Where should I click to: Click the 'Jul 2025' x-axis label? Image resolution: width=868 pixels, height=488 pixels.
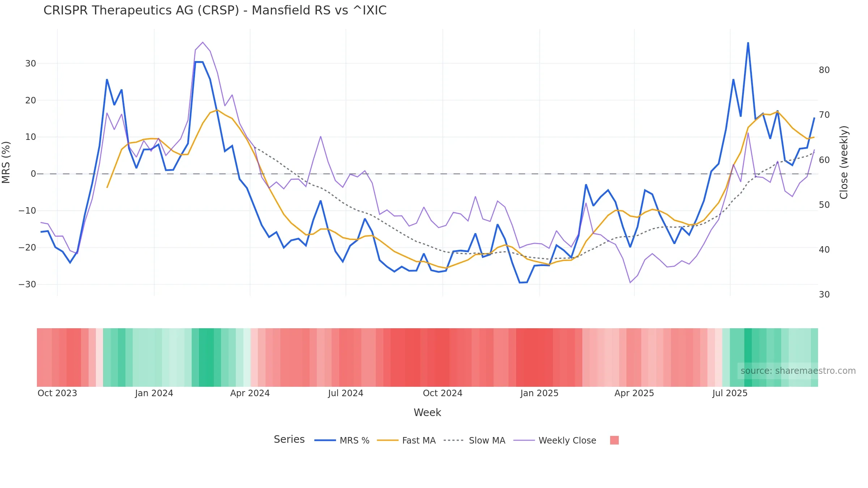[x=730, y=393]
